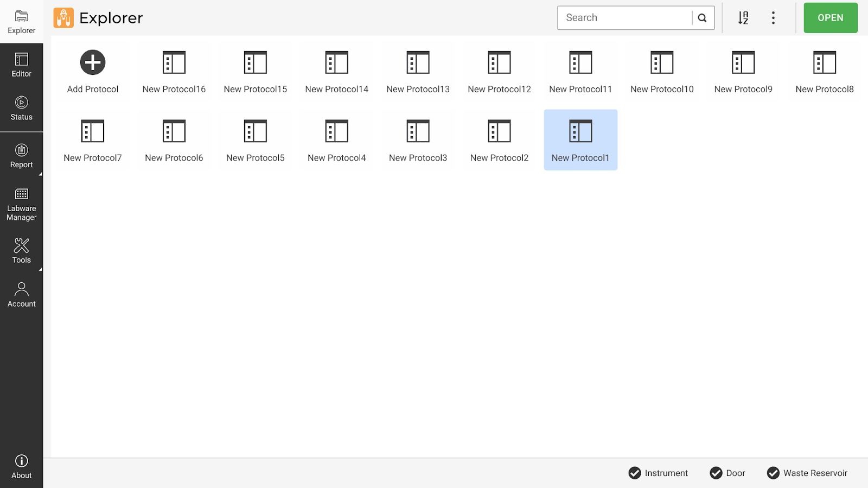Open the Editor panel in sidebar
This screenshot has width=868, height=488.
(22, 65)
